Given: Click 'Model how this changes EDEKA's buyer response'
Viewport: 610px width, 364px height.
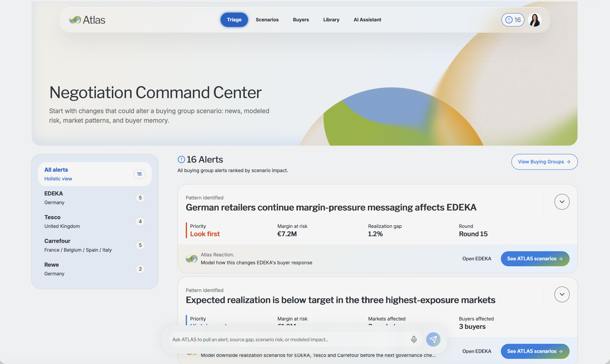Looking at the screenshot, I should (x=256, y=263).
